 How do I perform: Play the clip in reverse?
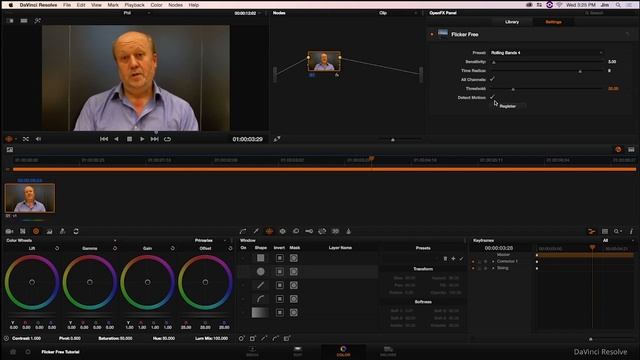point(116,139)
